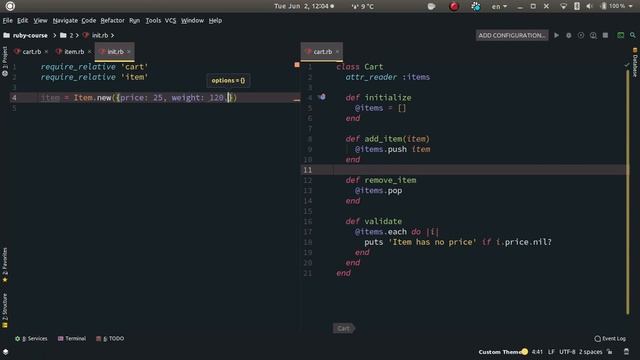640x360 pixels.
Task: Place cursor on line 11 in cart.rb
Action: tap(481, 170)
